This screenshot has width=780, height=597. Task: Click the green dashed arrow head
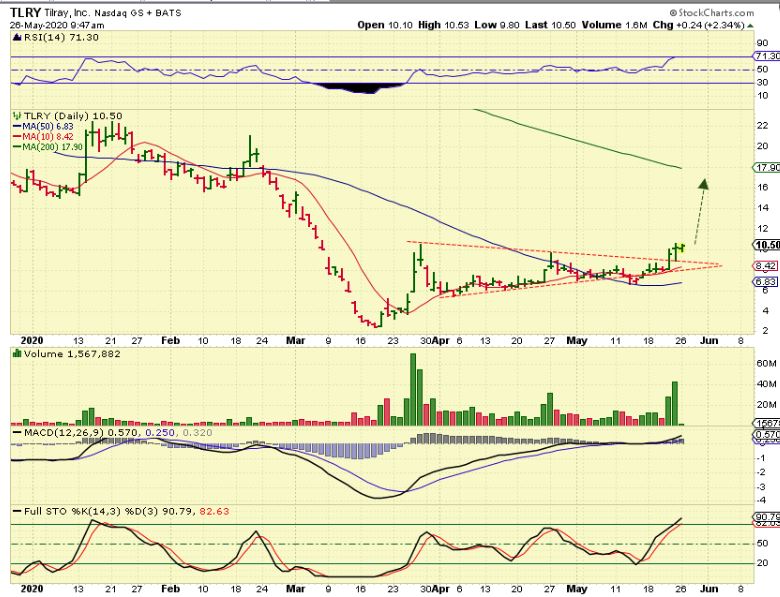pos(704,184)
